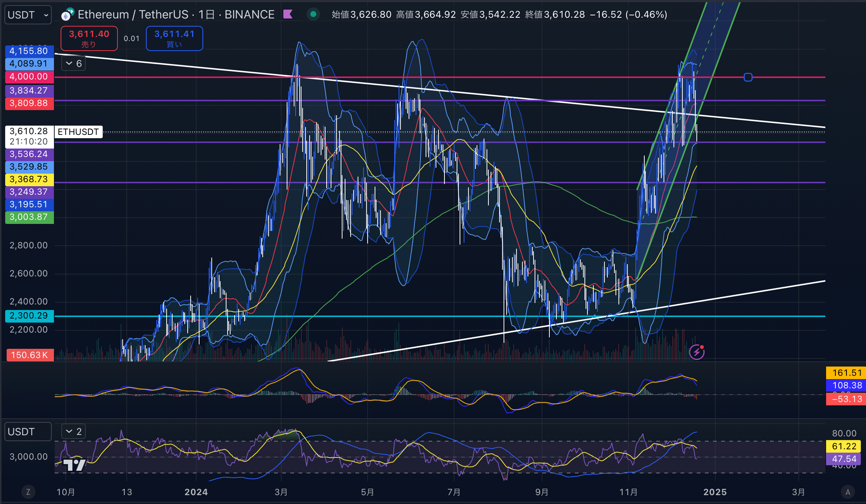Screen dimensions: 866x504
Task: Click the Ethereum symbol logo icon
Action: (x=67, y=15)
